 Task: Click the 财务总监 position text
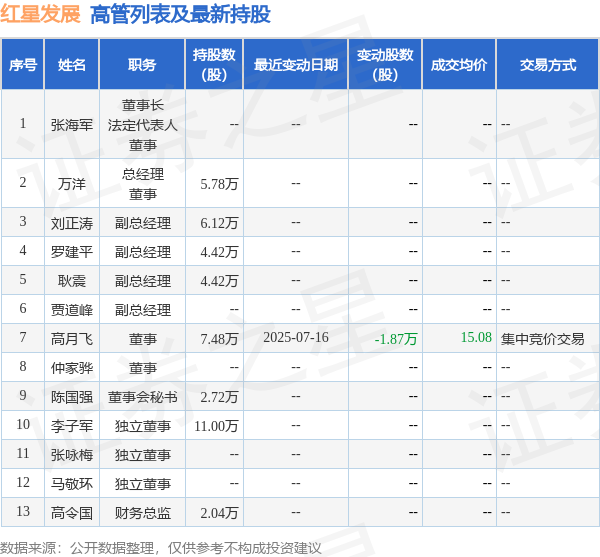142,513
